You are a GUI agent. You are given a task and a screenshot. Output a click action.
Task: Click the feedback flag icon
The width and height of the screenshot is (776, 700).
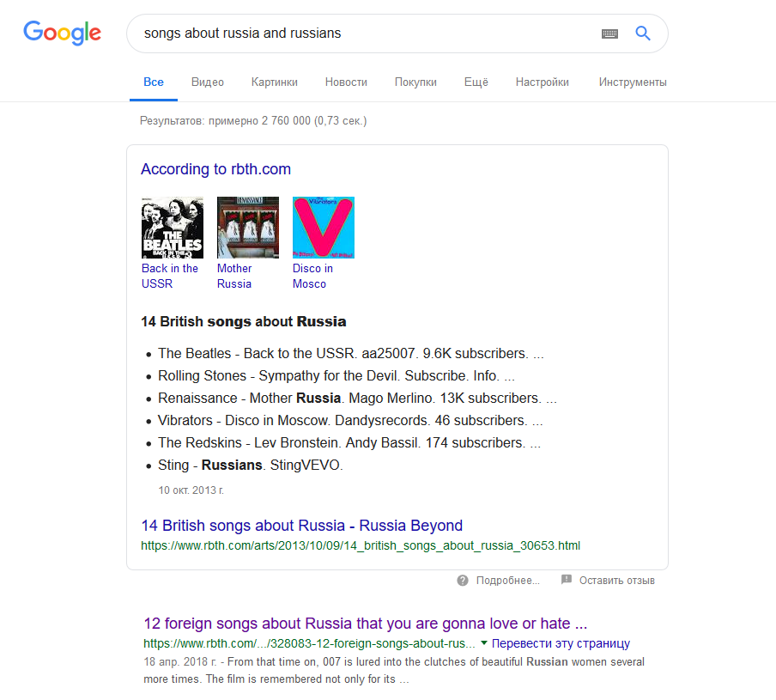(x=567, y=580)
